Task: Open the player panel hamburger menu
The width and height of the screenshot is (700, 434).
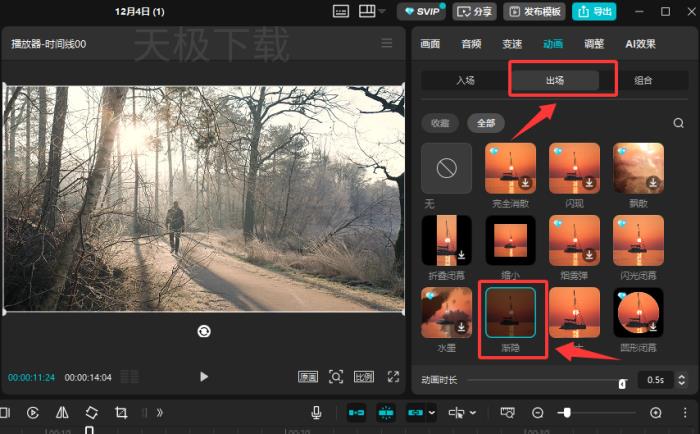Action: [x=387, y=44]
